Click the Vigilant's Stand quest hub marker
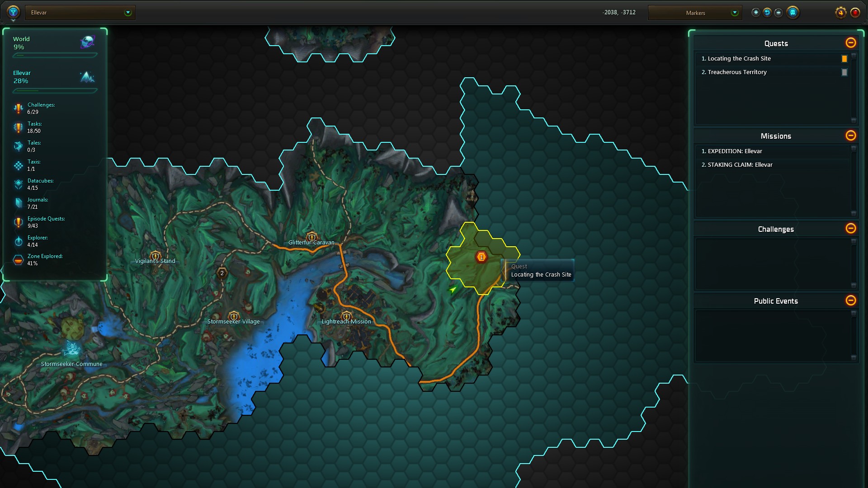The height and width of the screenshot is (488, 868). 155,257
